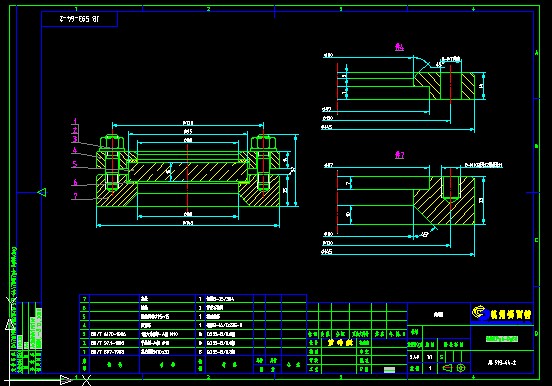Select the yellow designer name in title block

(x=340, y=342)
